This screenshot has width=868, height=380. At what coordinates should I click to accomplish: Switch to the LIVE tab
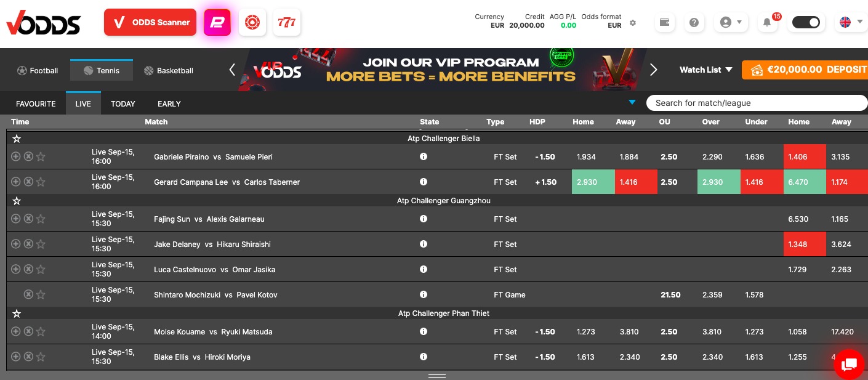(x=83, y=103)
